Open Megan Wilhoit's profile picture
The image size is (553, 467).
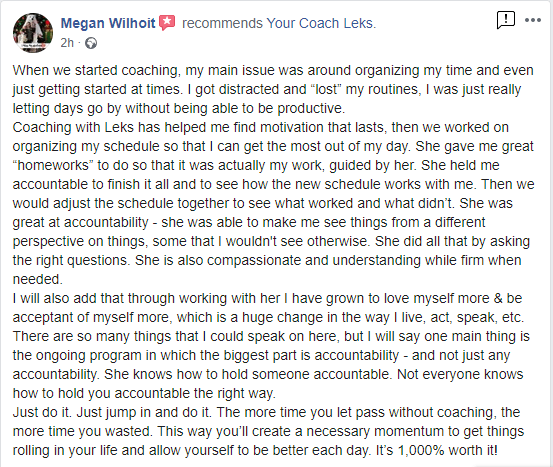pyautogui.click(x=33, y=33)
